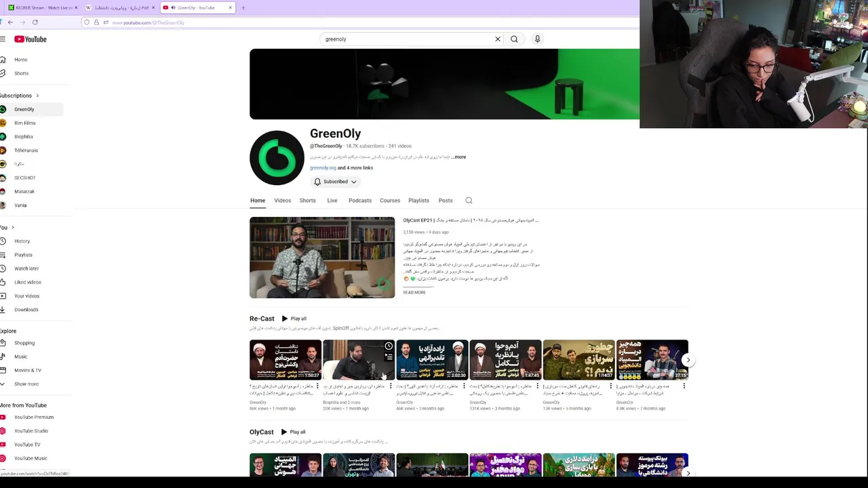Image resolution: width=868 pixels, height=488 pixels.
Task: Open Re-Cast playlist title
Action: click(x=262, y=319)
